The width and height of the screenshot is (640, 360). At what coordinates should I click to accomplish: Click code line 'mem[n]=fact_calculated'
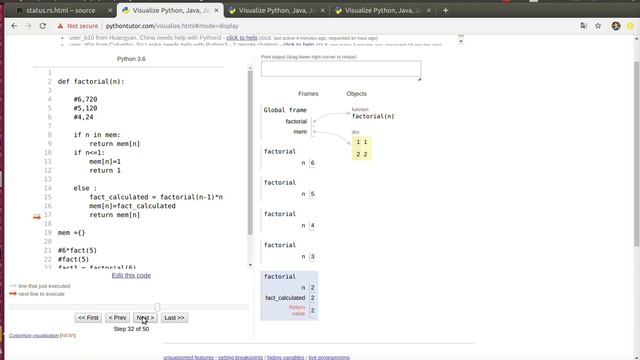pos(132,206)
